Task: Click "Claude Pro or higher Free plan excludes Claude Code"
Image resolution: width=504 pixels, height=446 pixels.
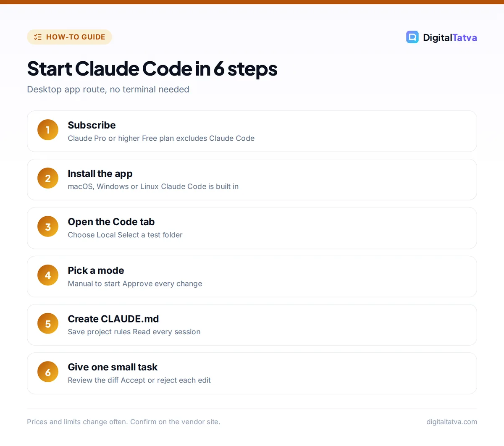Action: [x=161, y=138]
